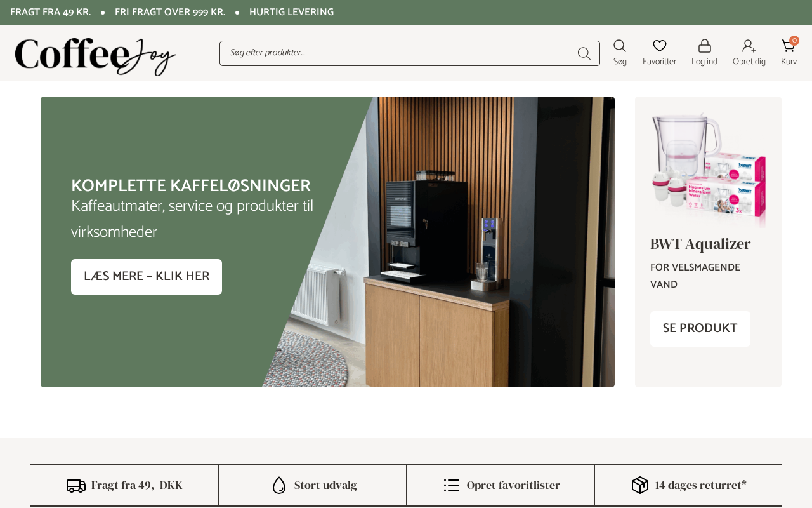Open the BWT Aqualizer product image
The width and height of the screenshot is (812, 508).
click(x=709, y=168)
